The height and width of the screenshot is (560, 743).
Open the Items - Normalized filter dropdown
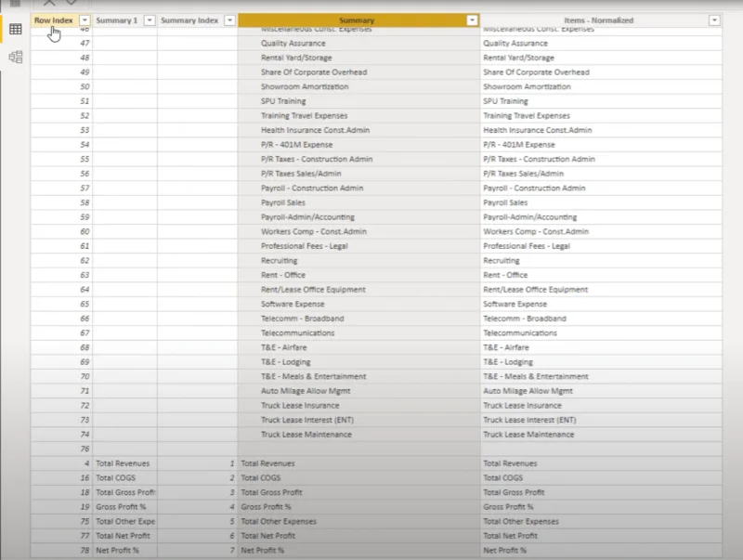pos(714,20)
